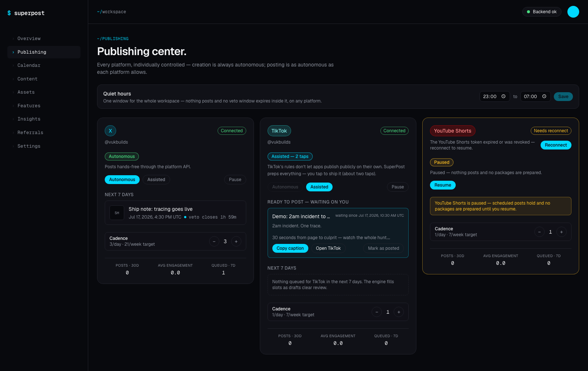Pause the TikTok platform
This screenshot has width=588, height=371.
pos(398,187)
